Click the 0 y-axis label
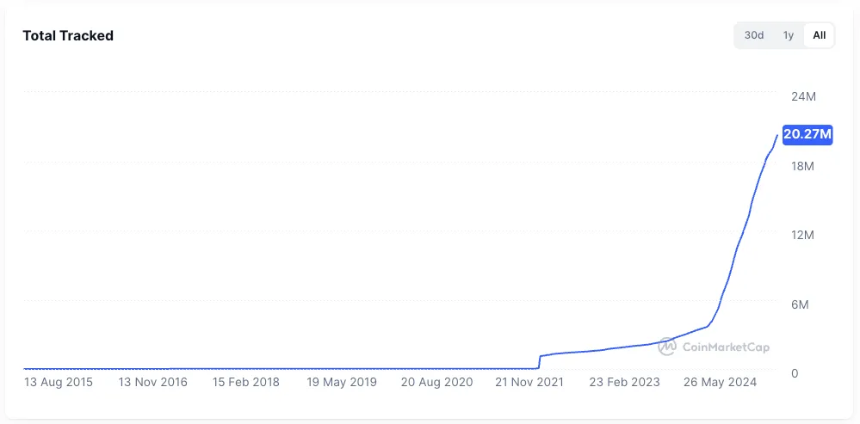Viewport: 860px width, 424px height. pyautogui.click(x=794, y=373)
